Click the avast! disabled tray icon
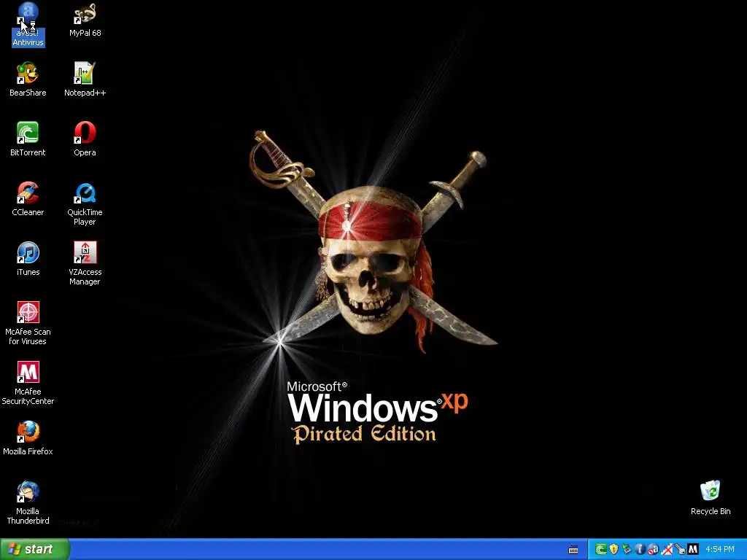747x560 pixels. pos(653,550)
